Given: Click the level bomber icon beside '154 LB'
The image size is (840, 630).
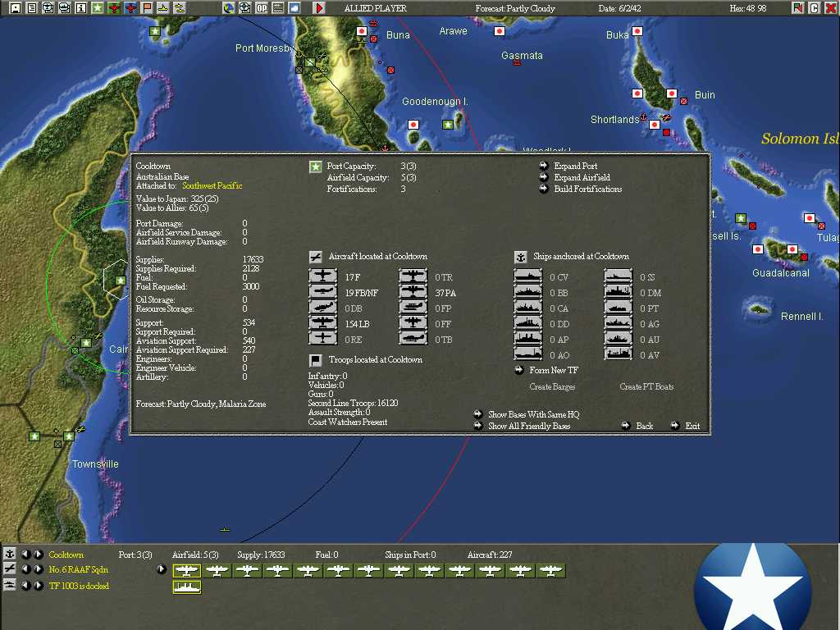Looking at the screenshot, I should (x=323, y=323).
